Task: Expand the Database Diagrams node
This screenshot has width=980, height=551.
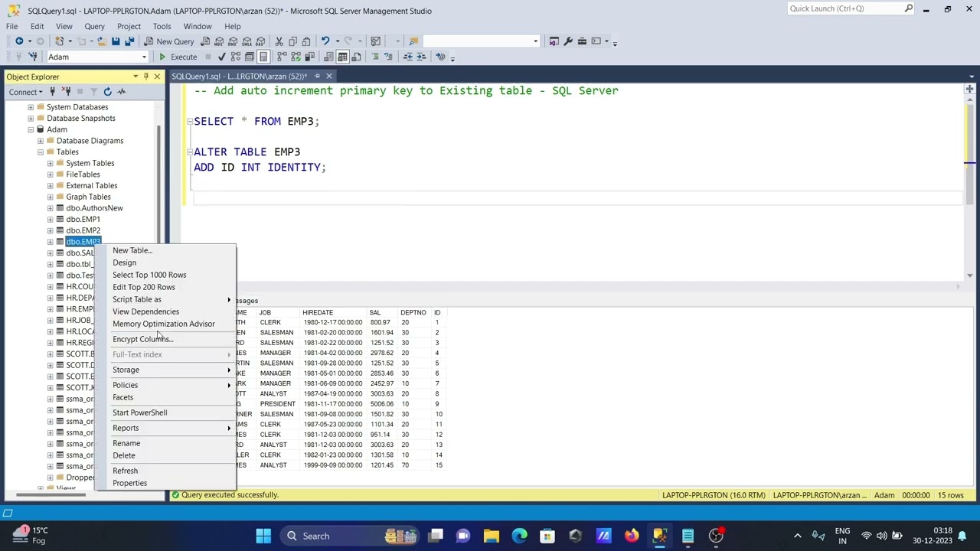Action: (x=41, y=141)
